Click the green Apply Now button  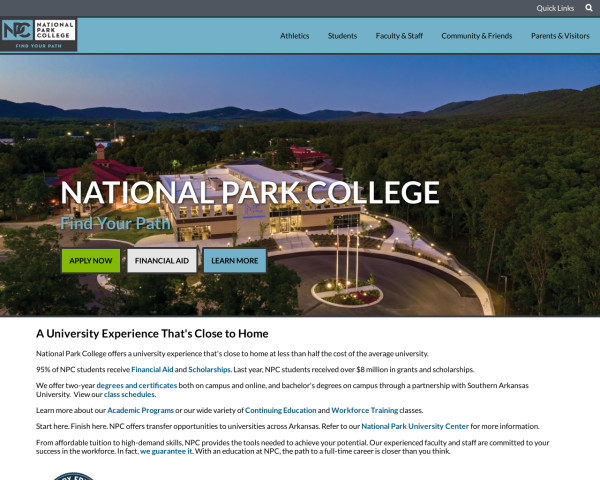click(91, 261)
